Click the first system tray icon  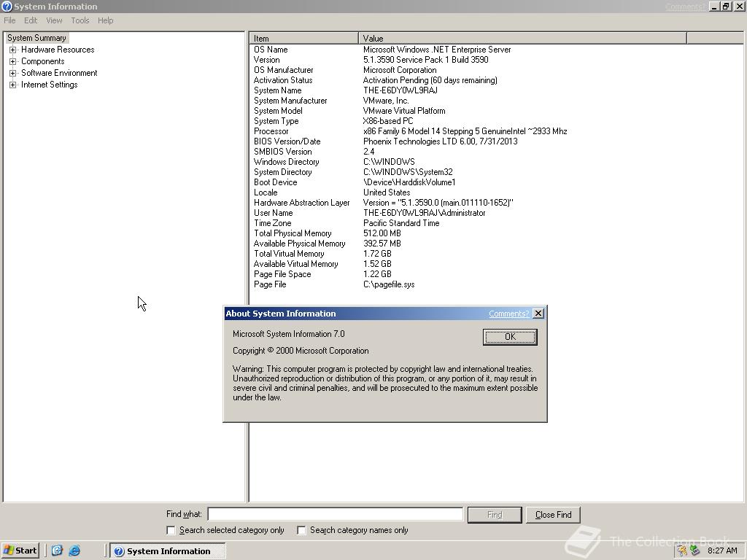[683, 551]
